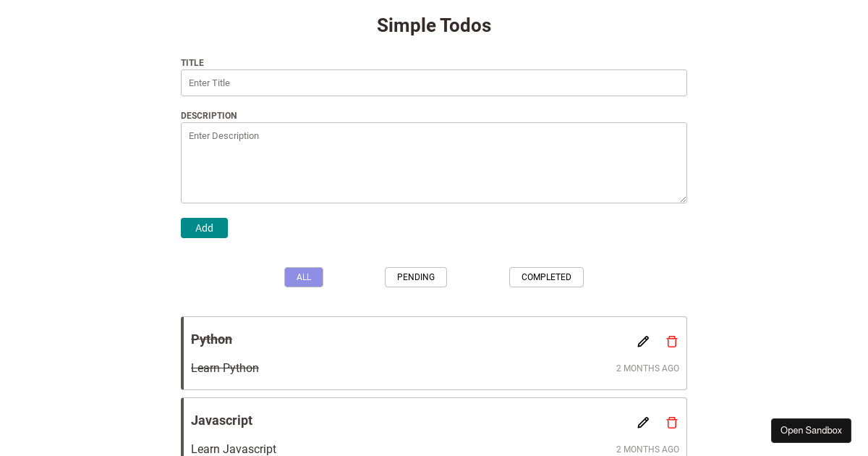Click the Enter Title input field

tap(434, 83)
